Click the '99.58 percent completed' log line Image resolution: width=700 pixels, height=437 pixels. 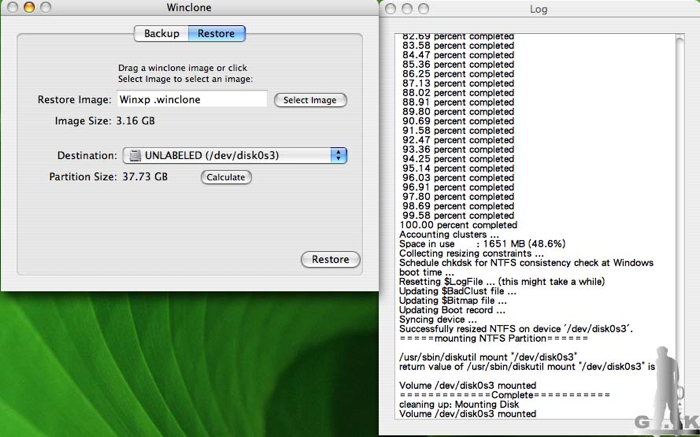[x=458, y=216]
